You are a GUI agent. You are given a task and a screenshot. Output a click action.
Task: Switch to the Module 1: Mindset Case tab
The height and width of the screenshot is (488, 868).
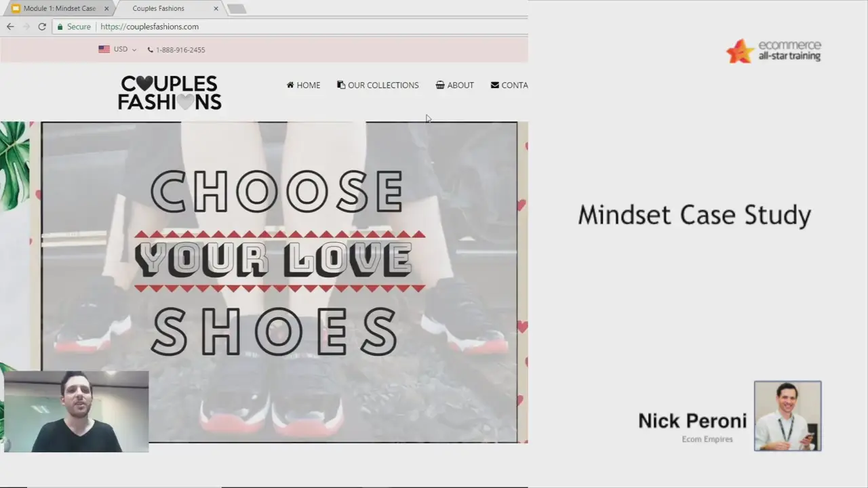click(60, 9)
